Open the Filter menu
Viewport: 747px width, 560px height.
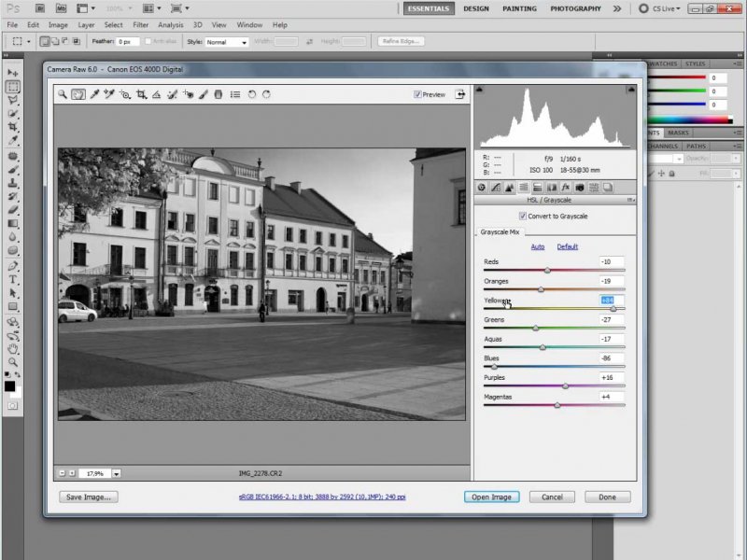click(140, 24)
